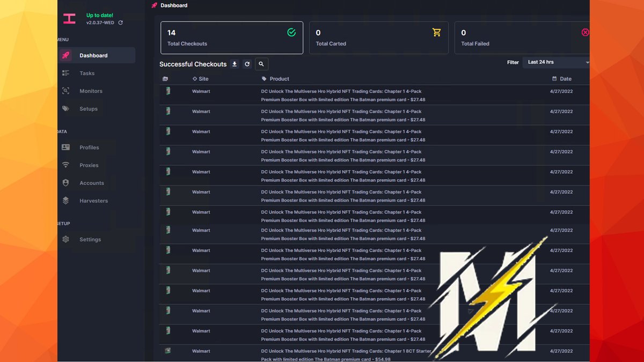Click the v2.0.37-WED version label
Image resolution: width=644 pixels, height=362 pixels.
pyautogui.click(x=100, y=23)
